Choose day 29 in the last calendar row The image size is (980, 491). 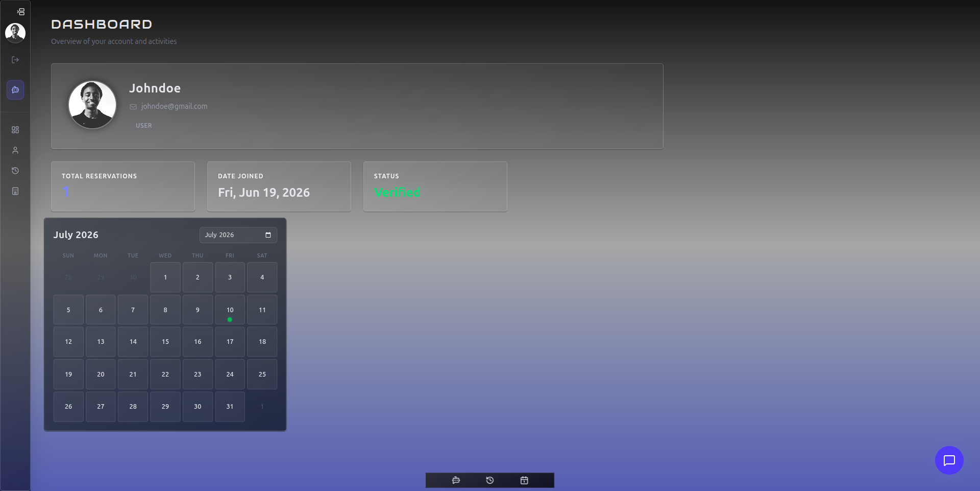coord(165,407)
